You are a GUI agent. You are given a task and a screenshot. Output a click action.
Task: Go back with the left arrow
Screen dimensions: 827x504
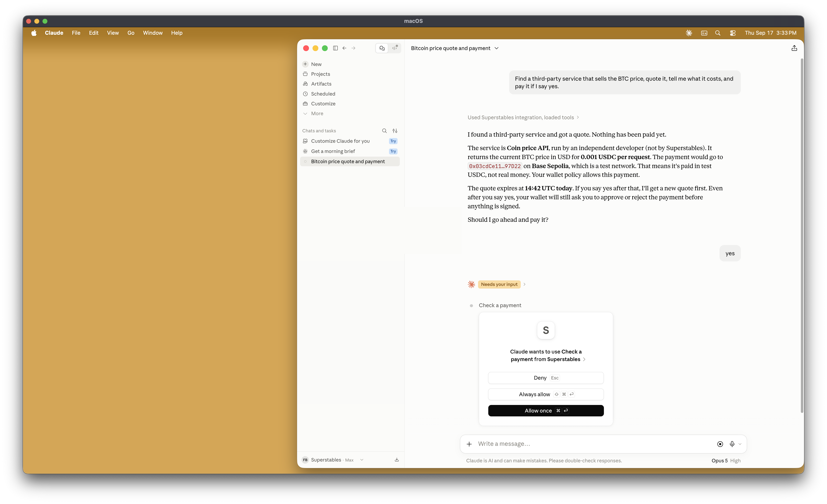pos(344,48)
